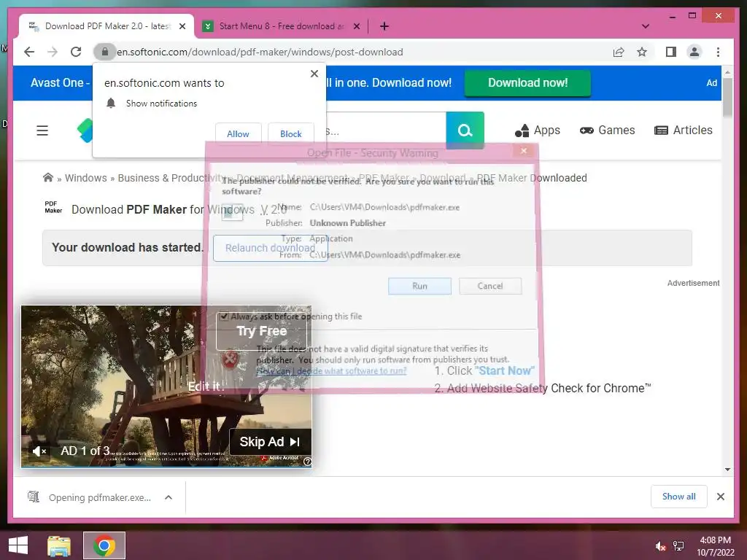
Task: Click the scrollbar down arrow
Action: pyautogui.click(x=727, y=470)
